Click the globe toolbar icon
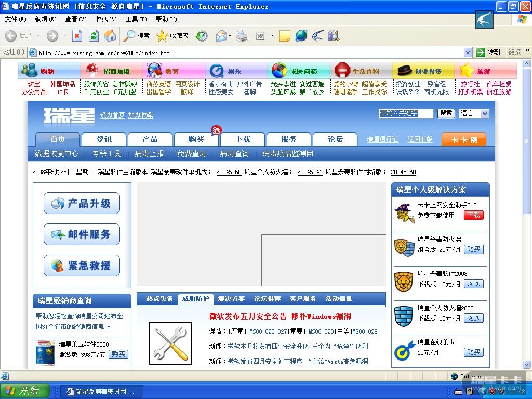The height and width of the screenshot is (399, 532). point(301,36)
